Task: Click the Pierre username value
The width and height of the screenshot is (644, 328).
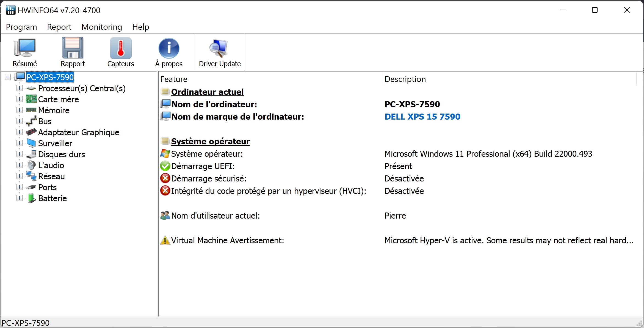Action: pos(395,216)
